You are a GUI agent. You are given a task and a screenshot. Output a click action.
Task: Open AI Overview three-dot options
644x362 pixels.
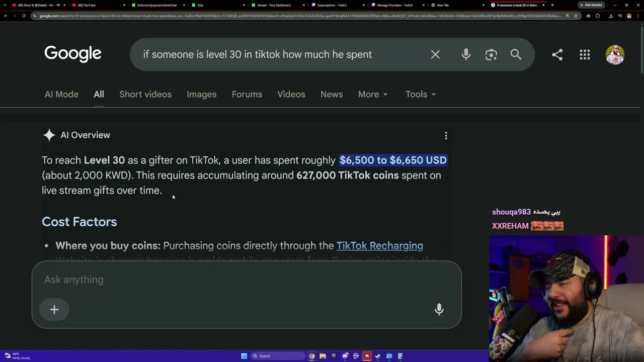446,136
